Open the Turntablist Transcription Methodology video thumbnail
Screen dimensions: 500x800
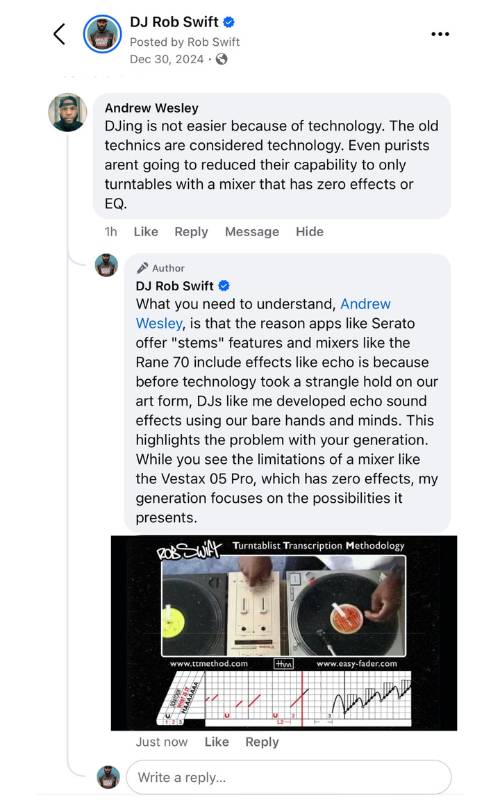point(284,633)
